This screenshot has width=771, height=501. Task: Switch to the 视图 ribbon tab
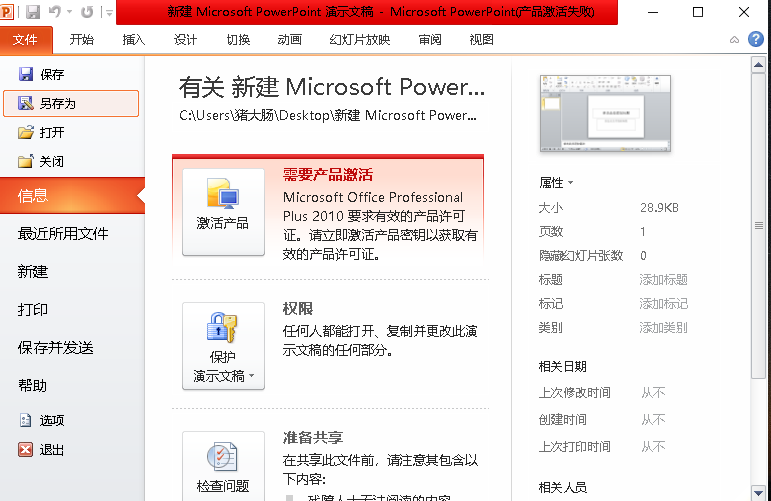pyautogui.click(x=481, y=40)
